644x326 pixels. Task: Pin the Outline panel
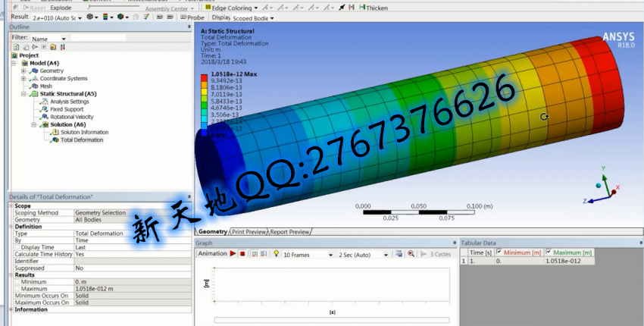tap(186, 27)
